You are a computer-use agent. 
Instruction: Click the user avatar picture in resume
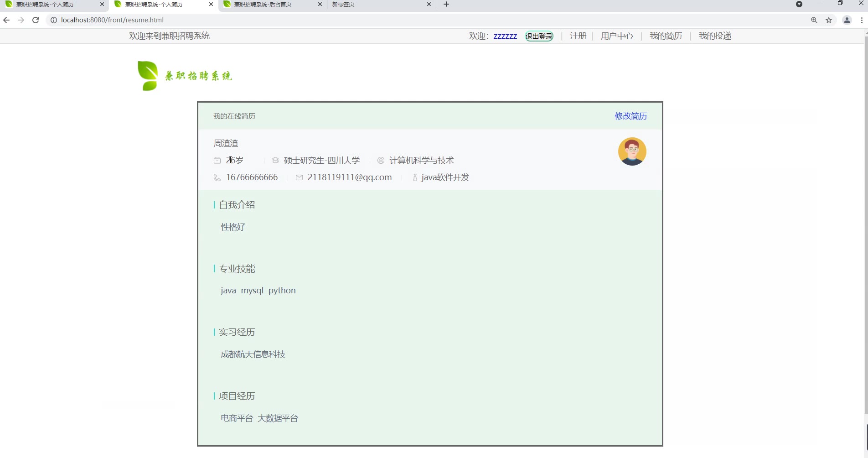pyautogui.click(x=632, y=151)
